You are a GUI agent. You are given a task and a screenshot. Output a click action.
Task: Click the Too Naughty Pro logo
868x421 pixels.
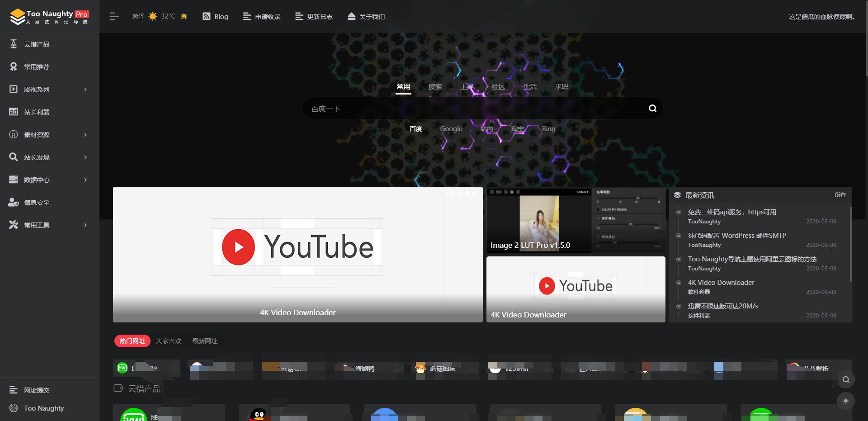tap(50, 16)
